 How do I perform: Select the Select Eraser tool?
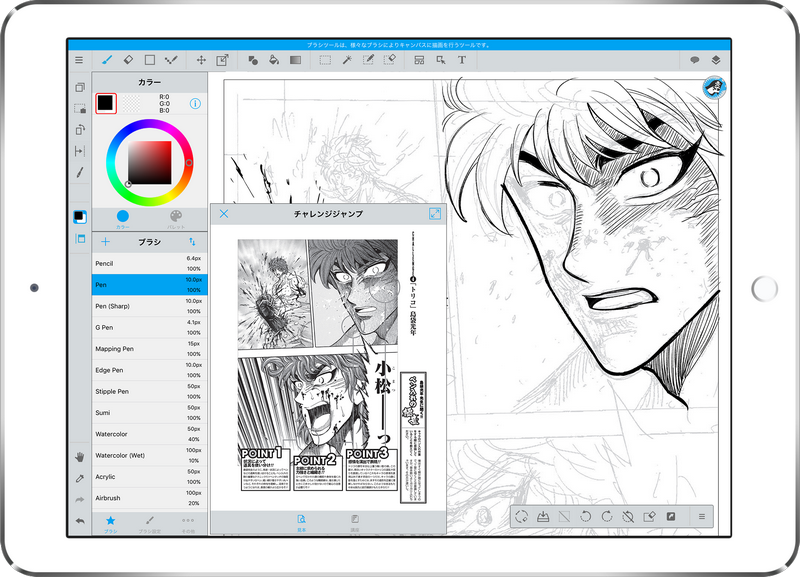389,60
